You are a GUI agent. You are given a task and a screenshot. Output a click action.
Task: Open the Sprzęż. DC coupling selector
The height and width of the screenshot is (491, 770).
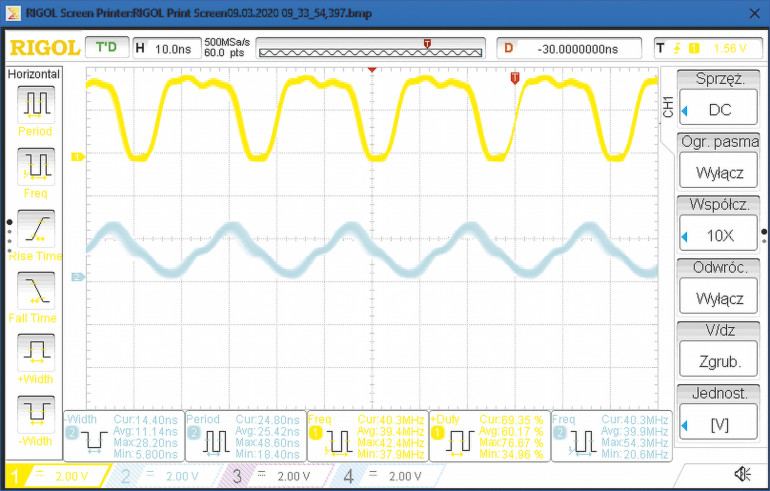718,109
